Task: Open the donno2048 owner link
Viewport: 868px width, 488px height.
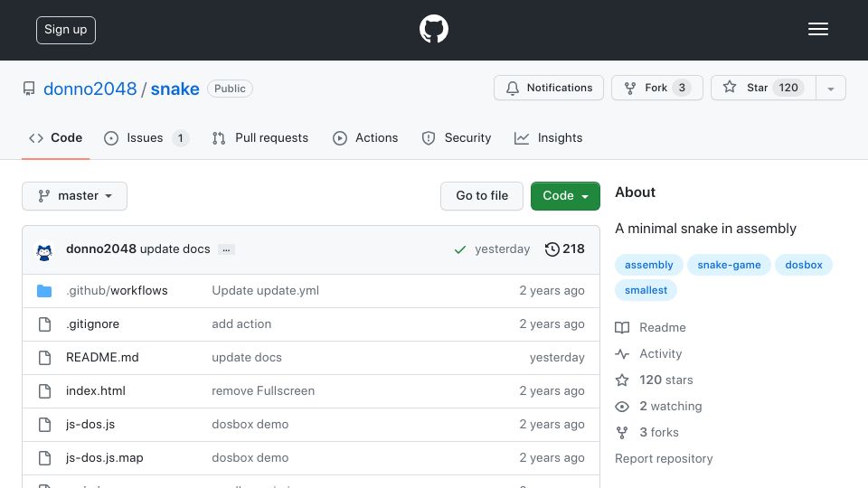Action: [x=90, y=89]
